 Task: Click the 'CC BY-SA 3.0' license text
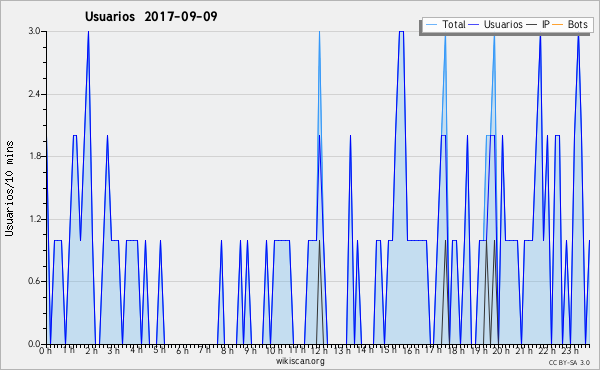[x=569, y=362]
